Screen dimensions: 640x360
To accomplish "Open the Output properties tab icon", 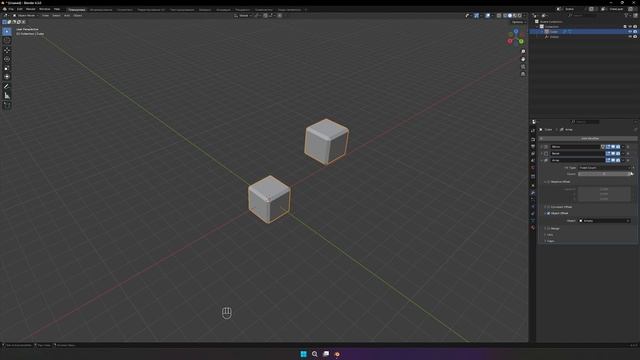I will click(533, 146).
